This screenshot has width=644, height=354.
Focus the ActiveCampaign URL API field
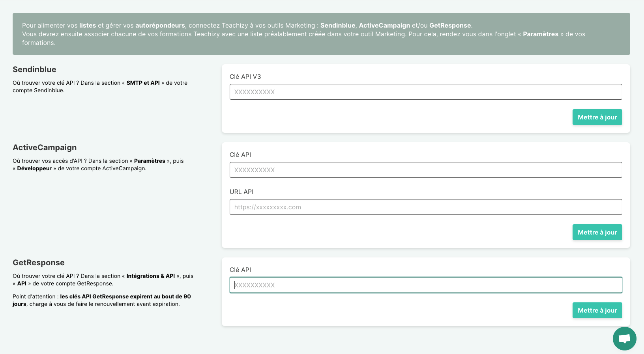[426, 207]
